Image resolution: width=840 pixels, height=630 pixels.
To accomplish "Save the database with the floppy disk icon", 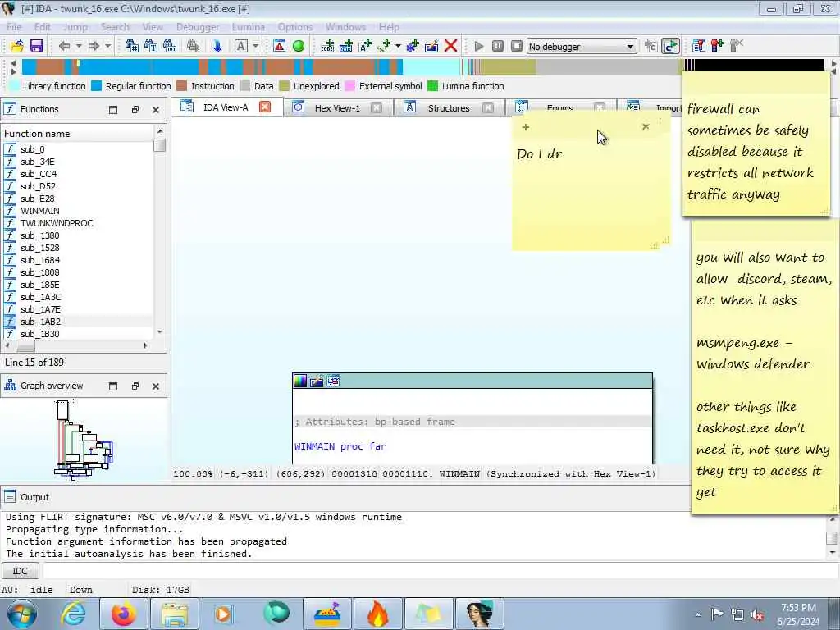I will (x=36, y=46).
